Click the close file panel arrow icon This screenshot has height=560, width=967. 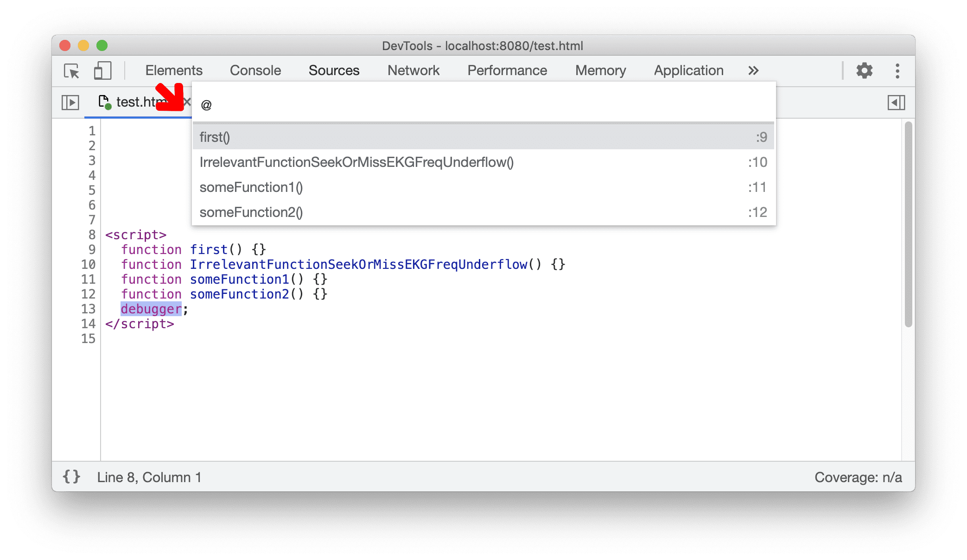897,102
